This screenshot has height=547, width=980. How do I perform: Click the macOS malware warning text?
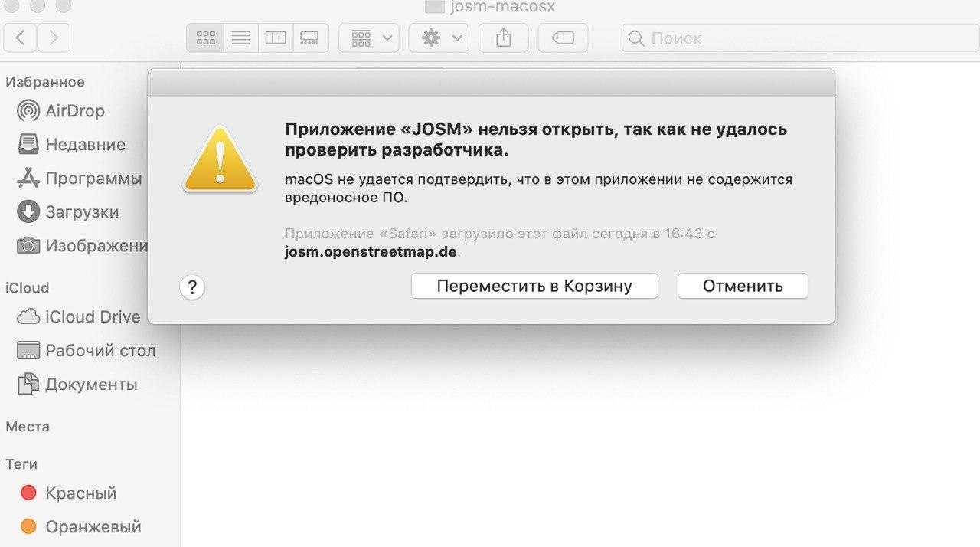tap(538, 188)
